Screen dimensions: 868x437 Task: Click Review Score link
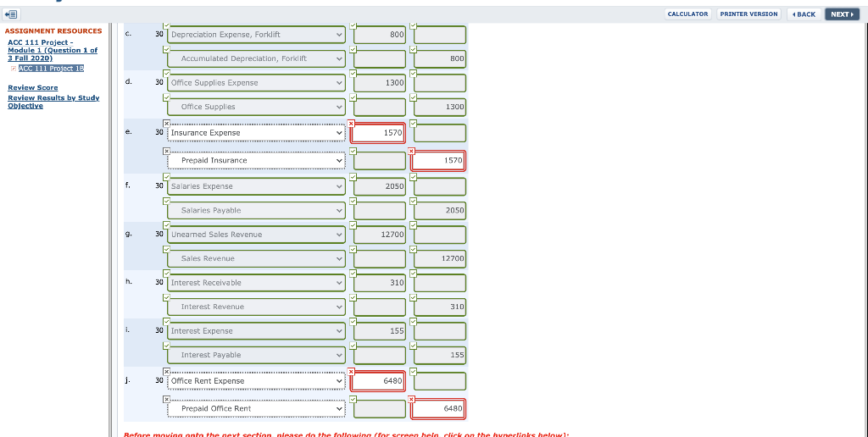pos(33,87)
